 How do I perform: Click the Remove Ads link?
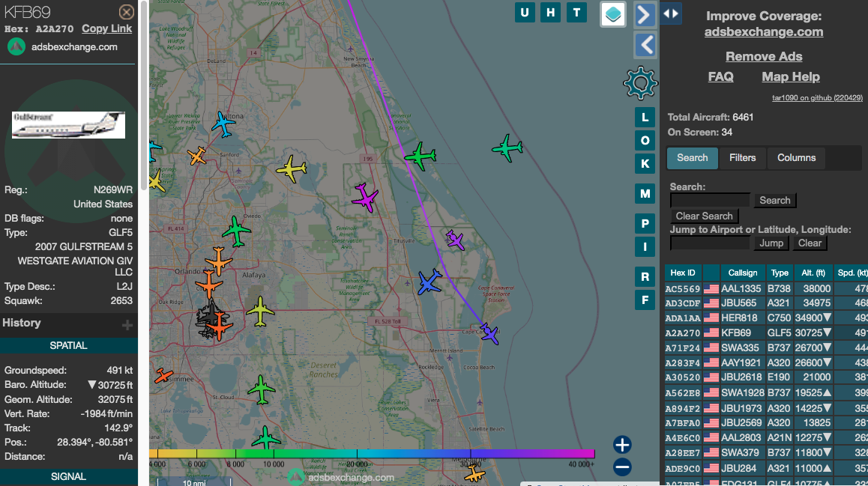(x=763, y=56)
